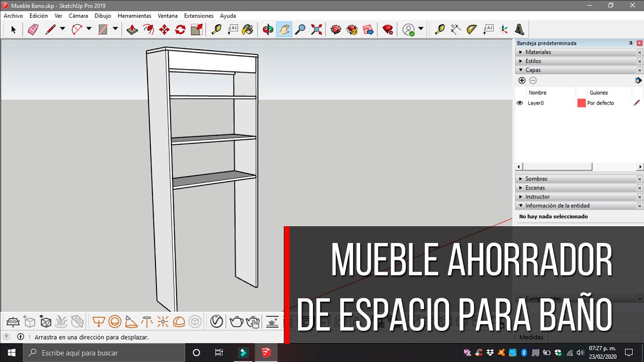Collapse the Capas panel
The width and height of the screenshot is (644, 362).
point(576,70)
